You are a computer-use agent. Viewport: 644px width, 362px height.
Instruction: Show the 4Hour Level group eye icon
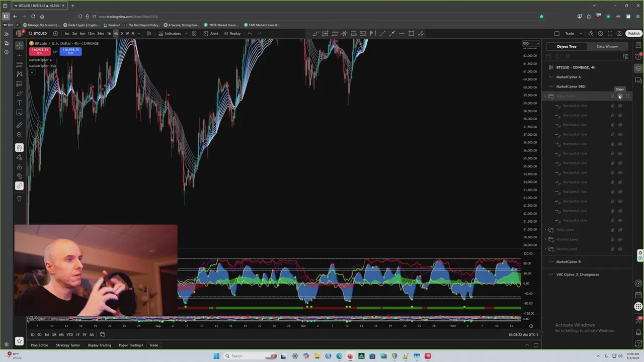(620, 96)
